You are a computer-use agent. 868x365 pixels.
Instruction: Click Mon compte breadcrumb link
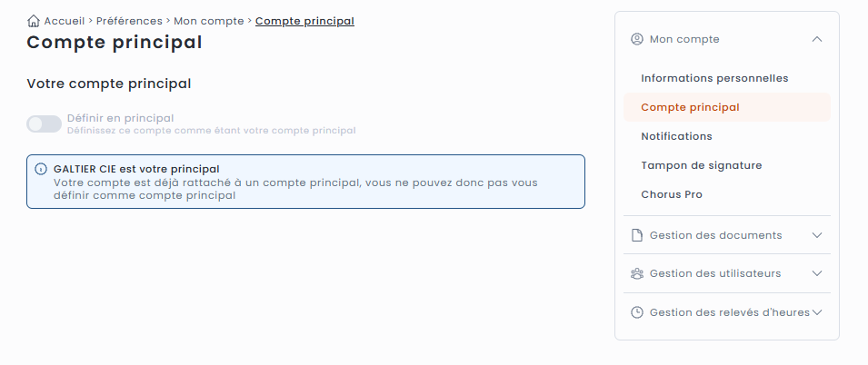(x=209, y=20)
